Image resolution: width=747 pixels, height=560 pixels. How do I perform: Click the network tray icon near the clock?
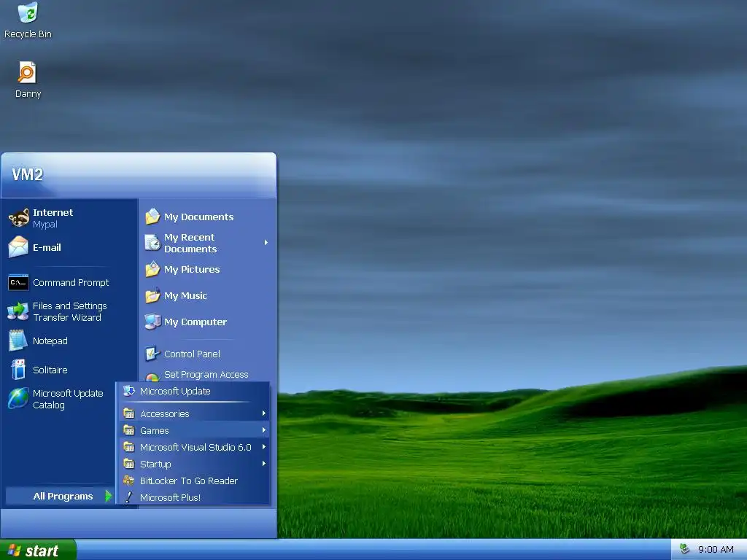point(684,548)
